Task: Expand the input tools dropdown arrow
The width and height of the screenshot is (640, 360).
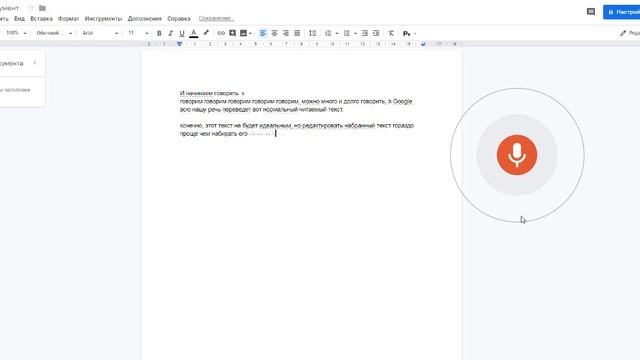Action: (x=415, y=33)
